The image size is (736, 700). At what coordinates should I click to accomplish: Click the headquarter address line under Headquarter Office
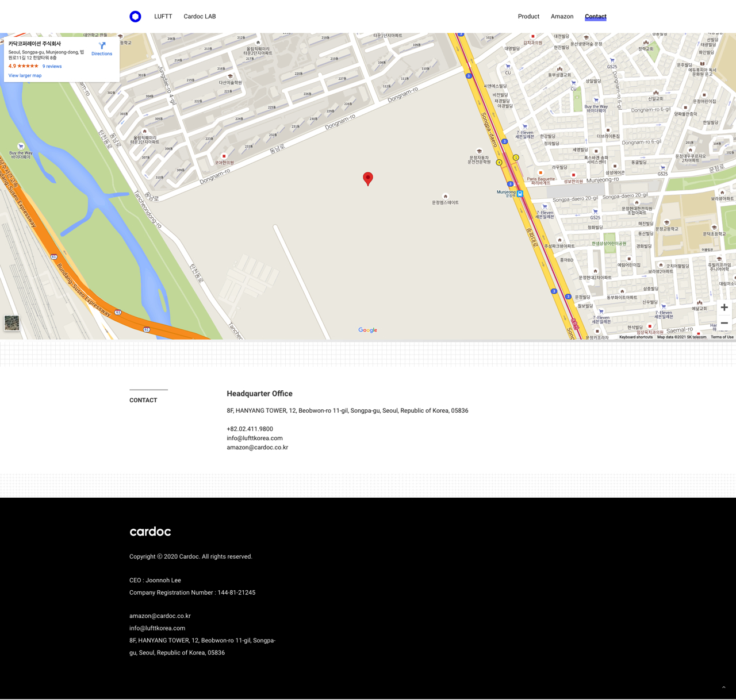(347, 411)
